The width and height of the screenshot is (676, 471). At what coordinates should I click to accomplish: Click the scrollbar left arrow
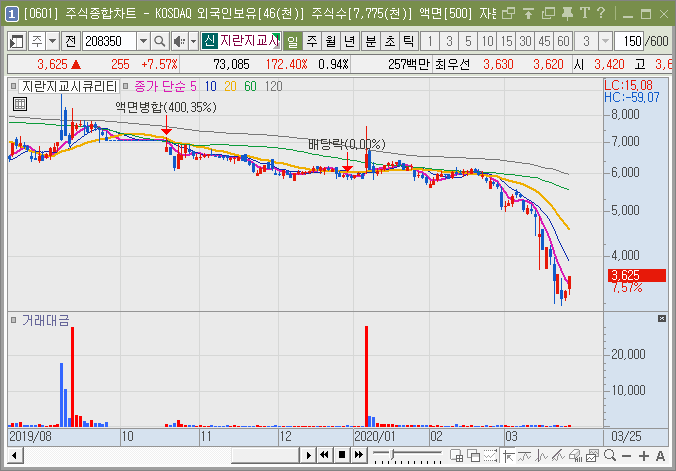point(15,455)
